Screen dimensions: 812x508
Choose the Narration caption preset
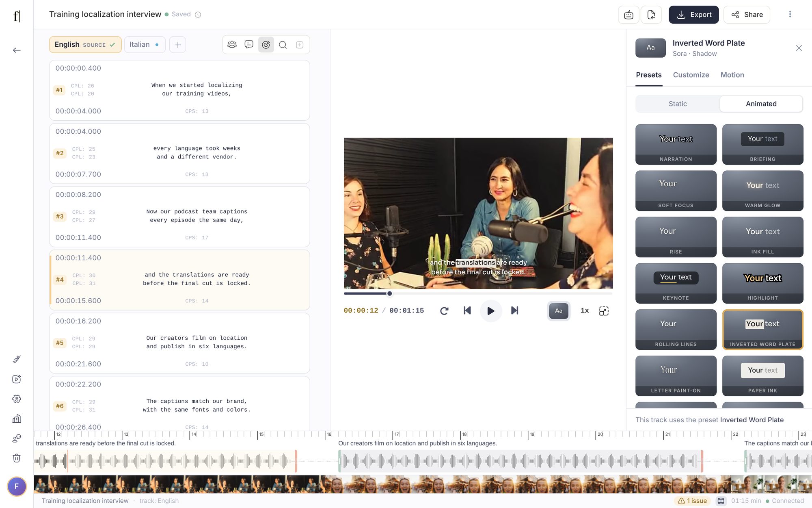tap(676, 145)
